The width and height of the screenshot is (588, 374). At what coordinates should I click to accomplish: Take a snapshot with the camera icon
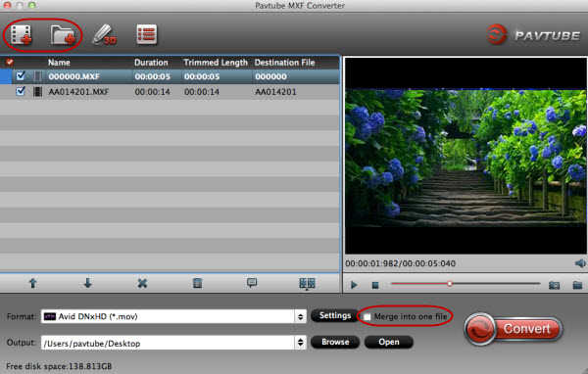point(555,285)
